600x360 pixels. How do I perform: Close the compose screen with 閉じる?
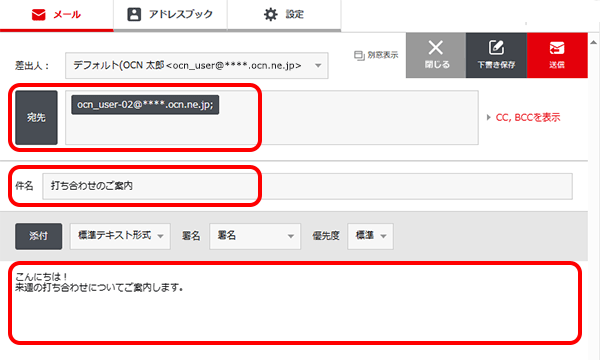(x=436, y=55)
